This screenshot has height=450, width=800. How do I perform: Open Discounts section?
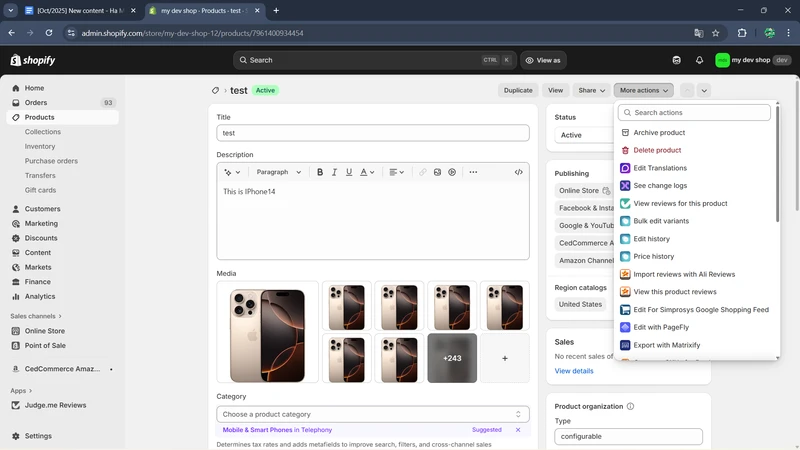(x=62, y=238)
